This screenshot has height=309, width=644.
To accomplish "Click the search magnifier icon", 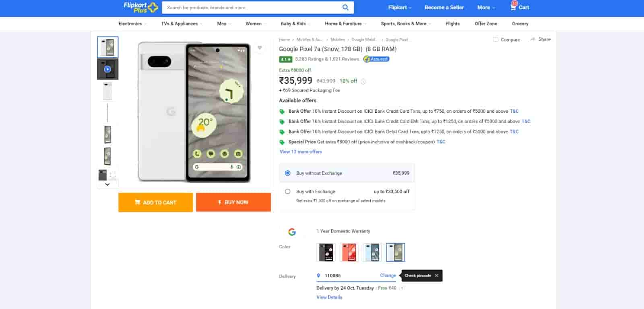I will tap(345, 7).
